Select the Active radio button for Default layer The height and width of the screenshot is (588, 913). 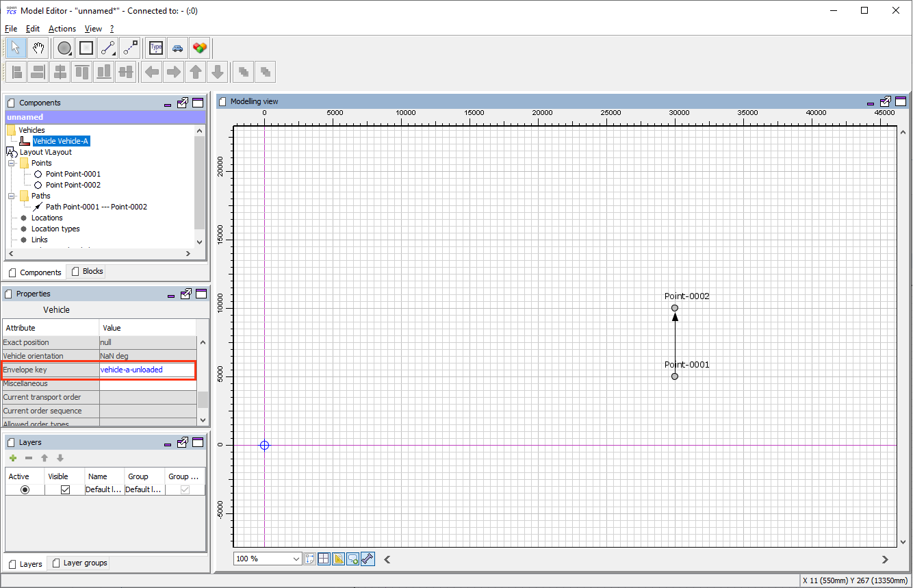(25, 489)
